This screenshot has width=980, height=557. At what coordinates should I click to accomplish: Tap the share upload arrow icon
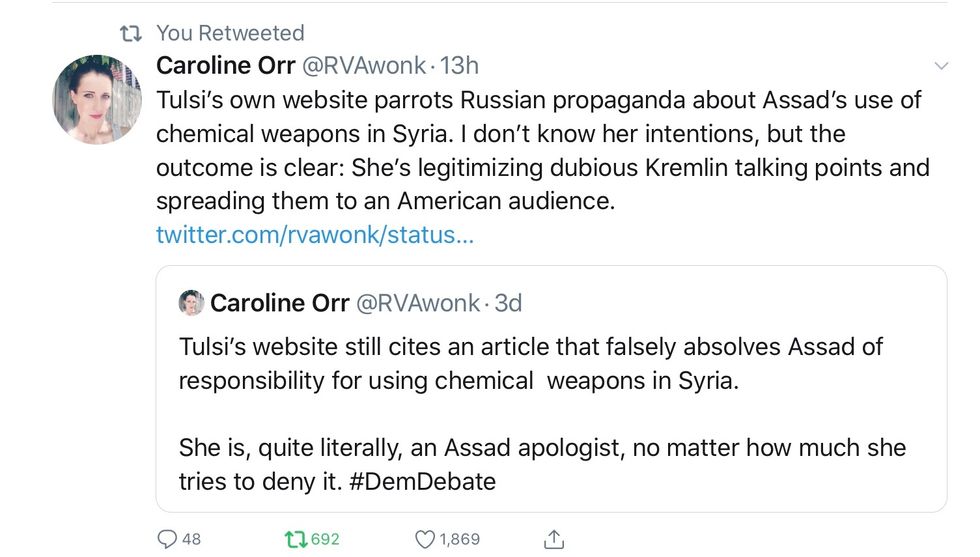553,539
